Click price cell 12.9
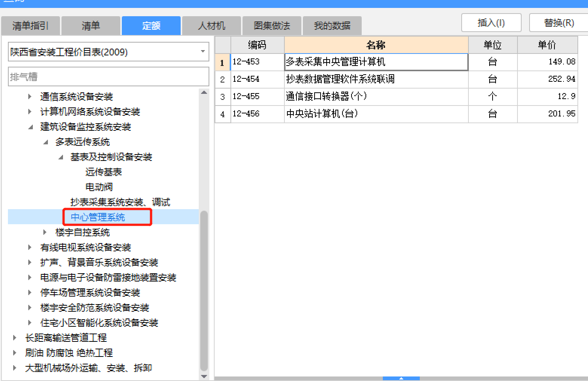This screenshot has width=588, height=381. 547,96
